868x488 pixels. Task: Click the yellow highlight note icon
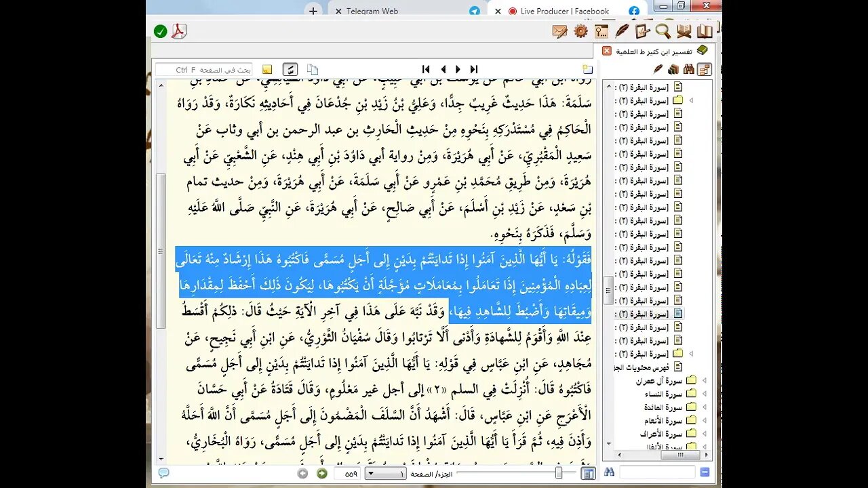click(x=267, y=69)
